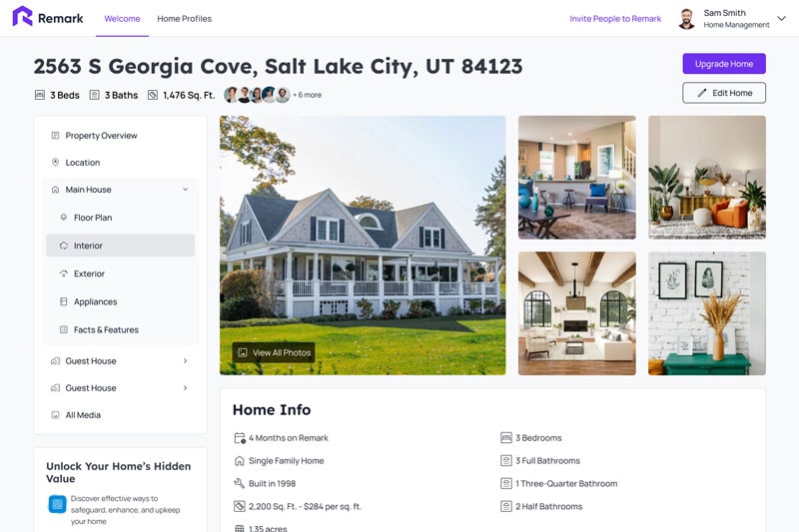The height and width of the screenshot is (532, 799).
Task: Open Invite People to Remark link
Action: [615, 18]
